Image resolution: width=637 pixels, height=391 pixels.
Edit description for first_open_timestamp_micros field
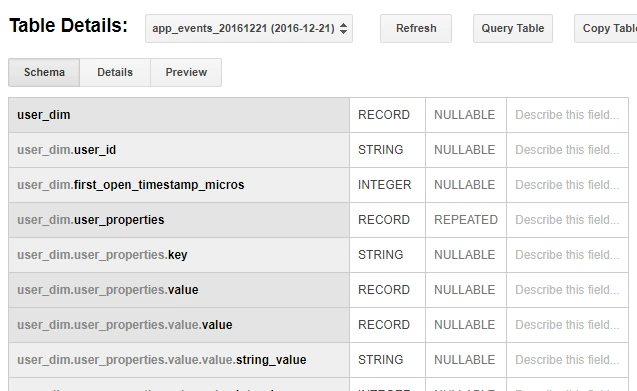pyautogui.click(x=567, y=185)
